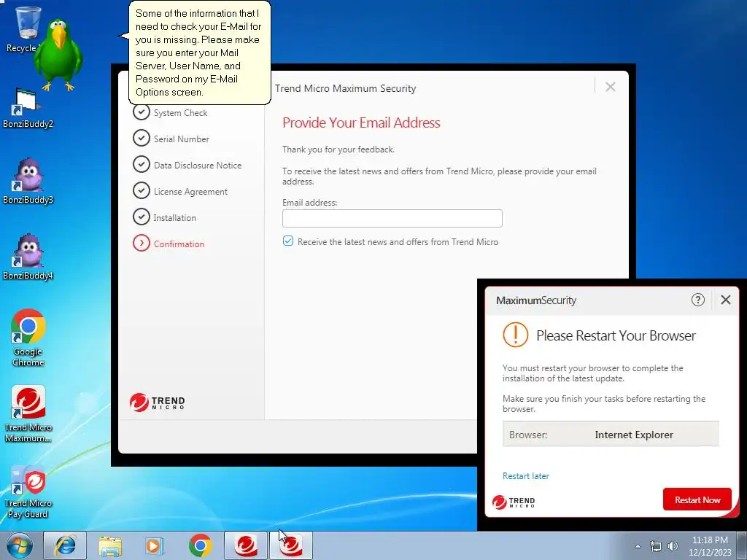
Task: Open the BonziBuddy3 desktop shortcut
Action: click(28, 182)
